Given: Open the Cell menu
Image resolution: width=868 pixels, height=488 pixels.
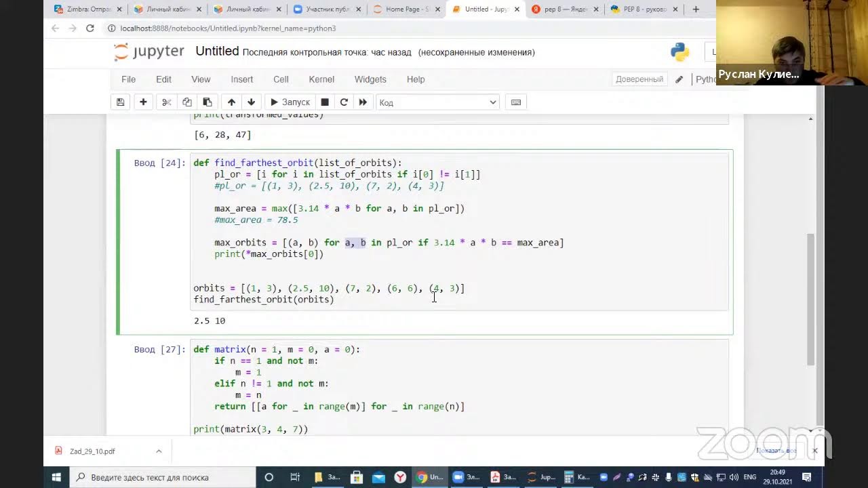Looking at the screenshot, I should pyautogui.click(x=281, y=79).
